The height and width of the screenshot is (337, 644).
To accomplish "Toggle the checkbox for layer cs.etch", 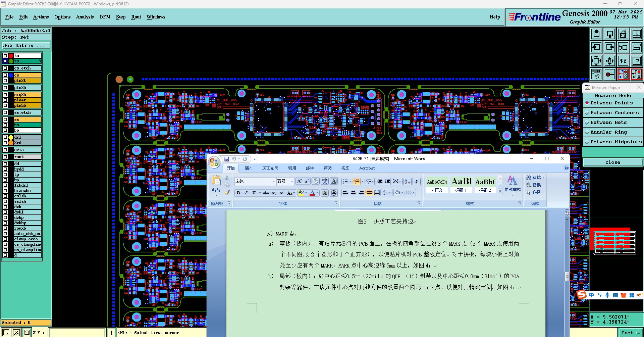I will click(5, 68).
